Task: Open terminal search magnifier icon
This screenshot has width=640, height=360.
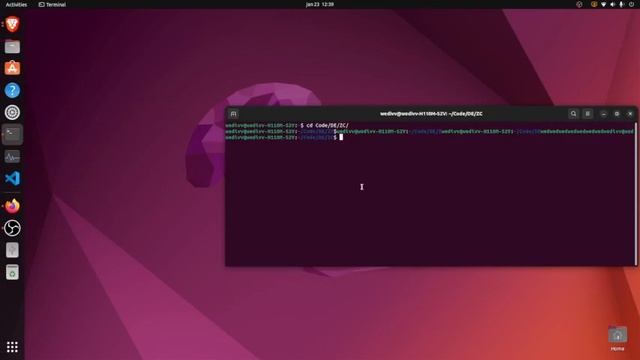Action: tap(573, 114)
